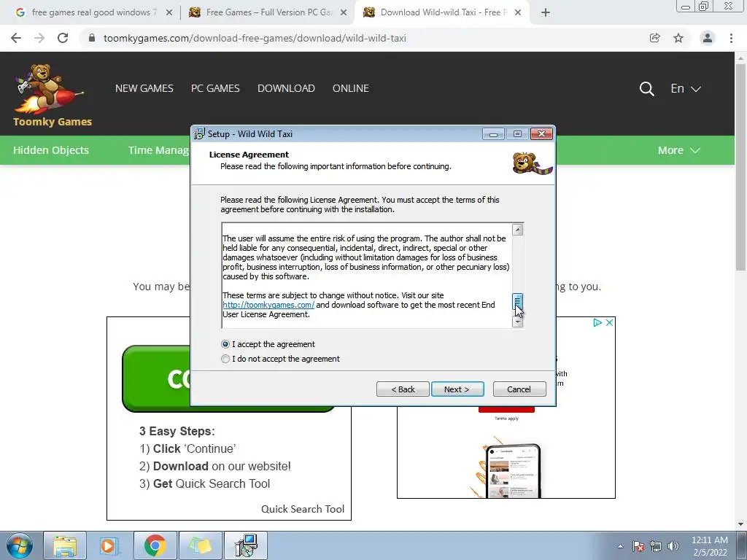Expand the More categories menu

pos(679,150)
